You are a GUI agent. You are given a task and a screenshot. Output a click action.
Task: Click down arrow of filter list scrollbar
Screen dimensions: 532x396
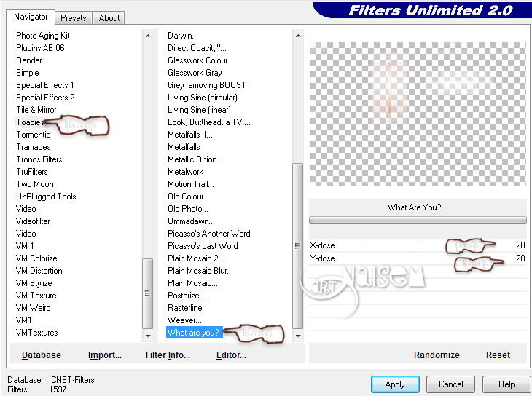pos(297,336)
